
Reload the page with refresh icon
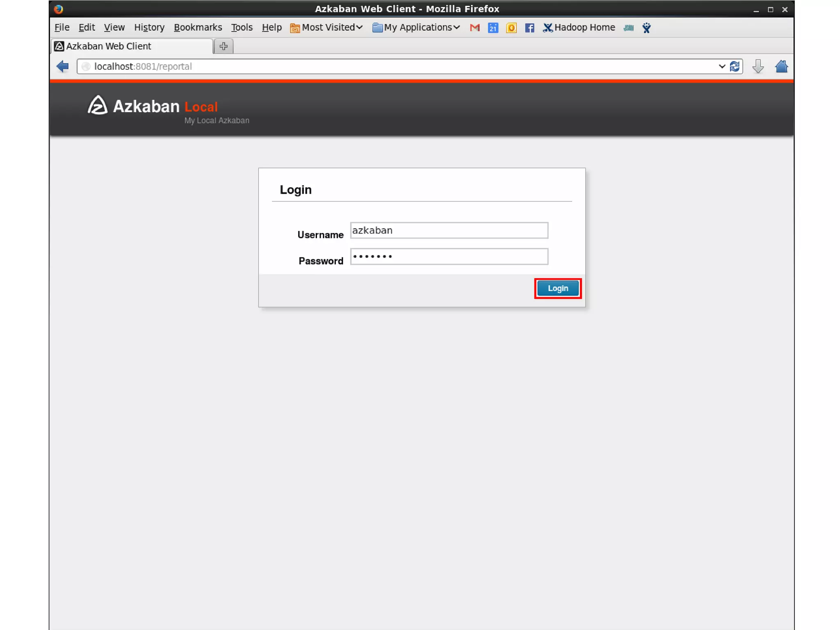point(735,66)
